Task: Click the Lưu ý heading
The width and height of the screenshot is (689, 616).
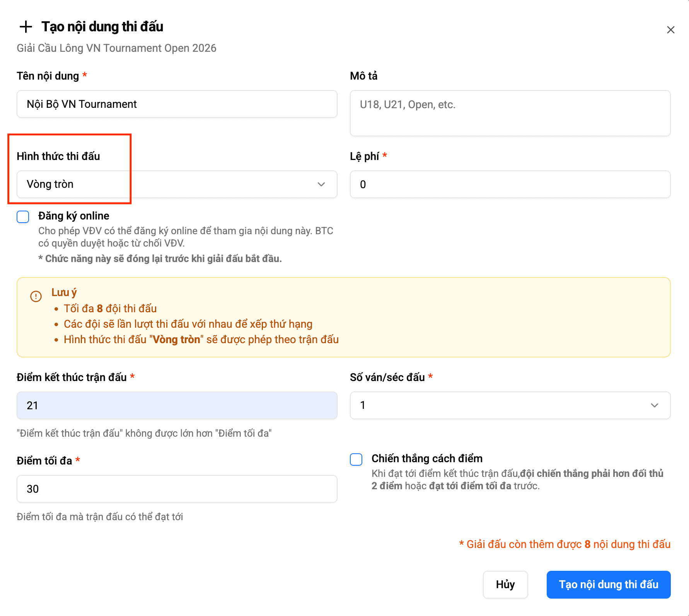Action: (64, 293)
